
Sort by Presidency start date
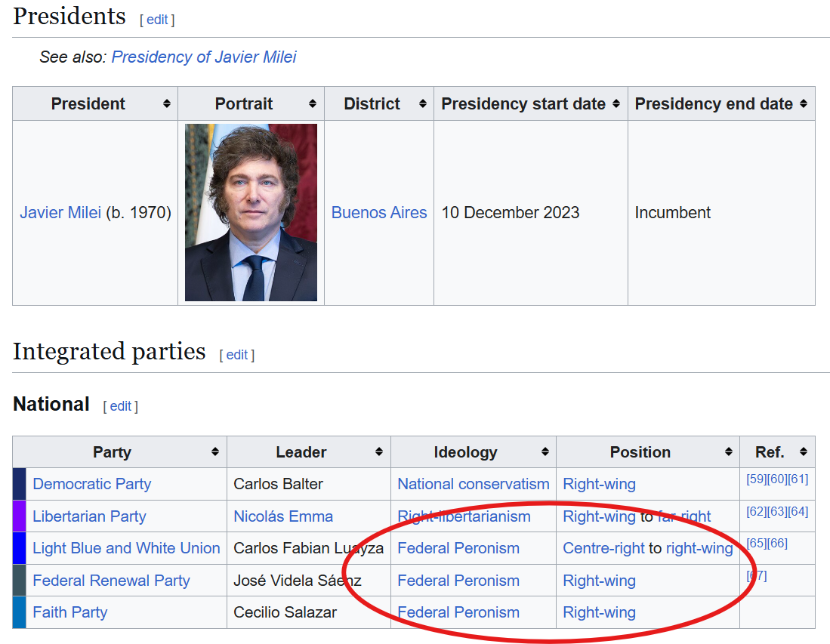[616, 103]
